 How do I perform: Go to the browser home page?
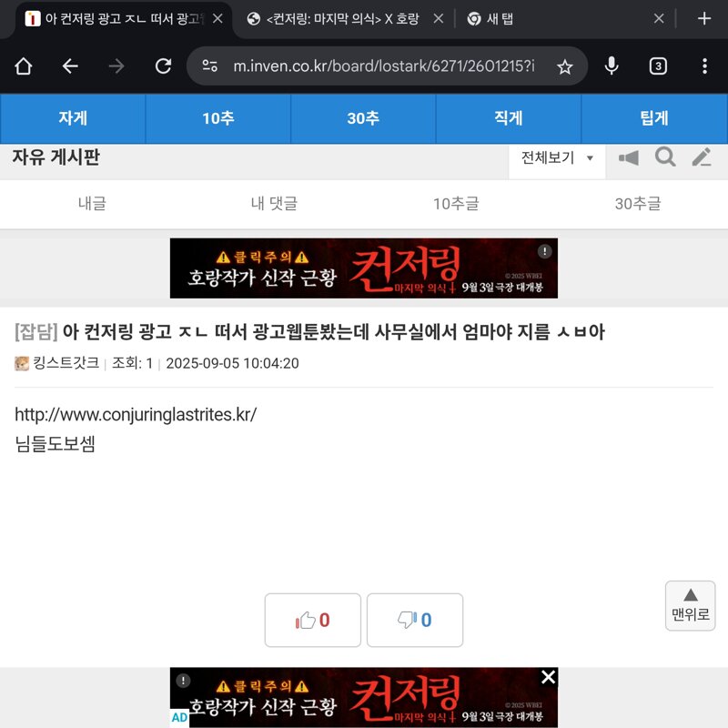(x=24, y=66)
